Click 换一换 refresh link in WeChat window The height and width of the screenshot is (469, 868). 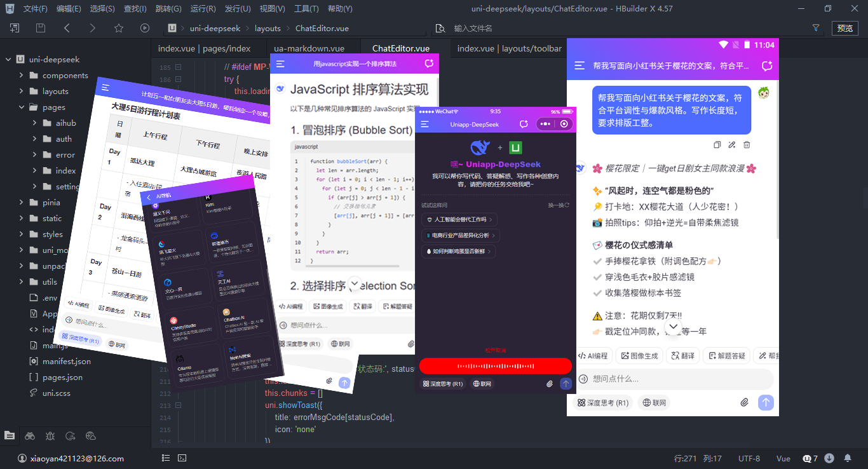559,205
